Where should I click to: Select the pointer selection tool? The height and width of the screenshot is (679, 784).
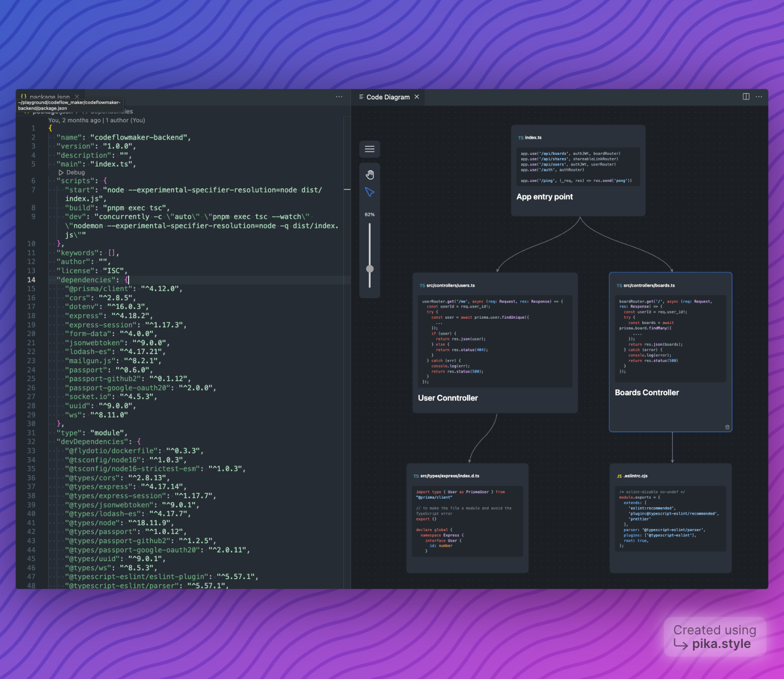[370, 193]
